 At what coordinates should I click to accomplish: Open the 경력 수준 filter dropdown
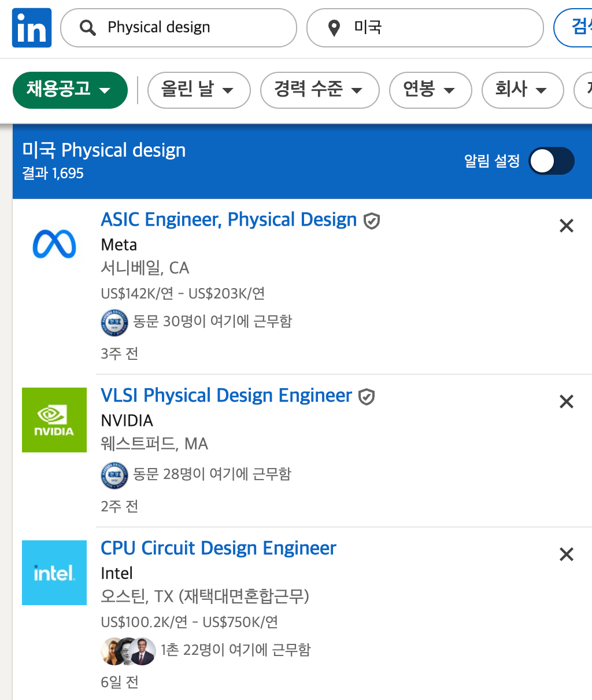[320, 90]
